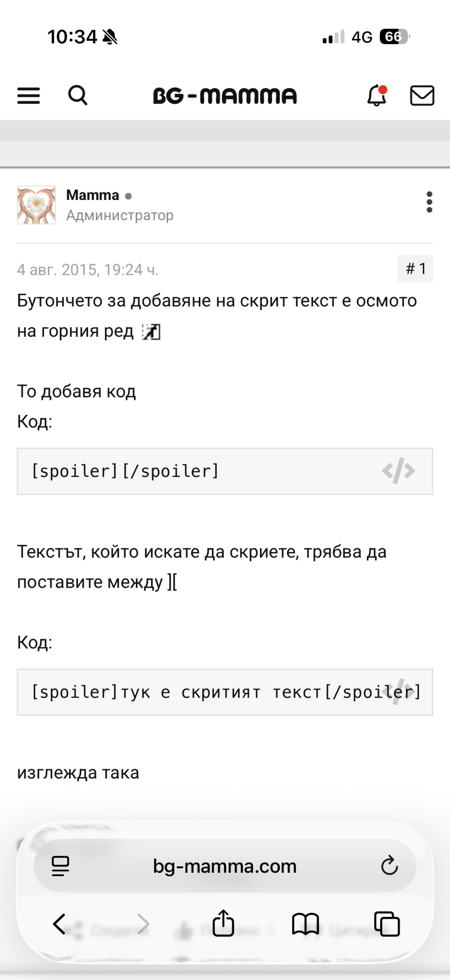Go to BG-Mamma home logo

click(x=225, y=96)
